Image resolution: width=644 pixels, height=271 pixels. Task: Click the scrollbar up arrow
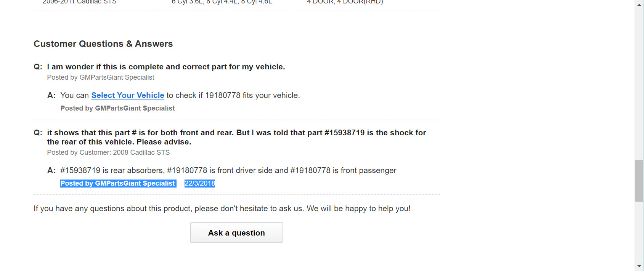[x=639, y=5]
